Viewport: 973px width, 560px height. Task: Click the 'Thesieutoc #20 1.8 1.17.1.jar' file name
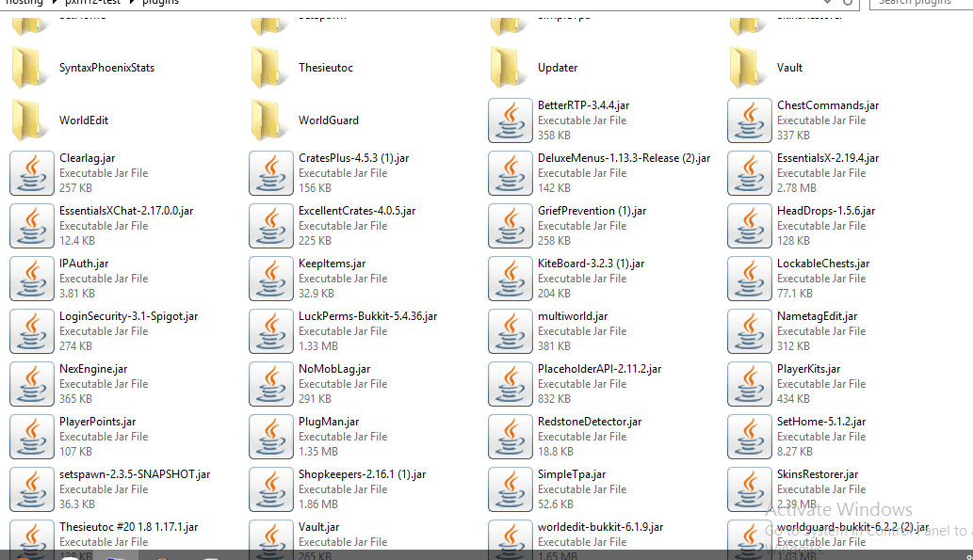(128, 527)
